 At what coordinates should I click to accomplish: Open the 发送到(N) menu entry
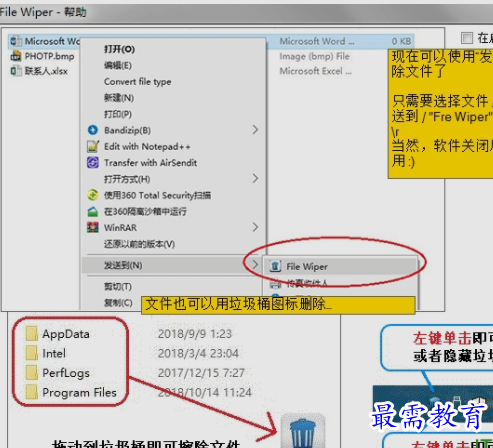(172, 265)
